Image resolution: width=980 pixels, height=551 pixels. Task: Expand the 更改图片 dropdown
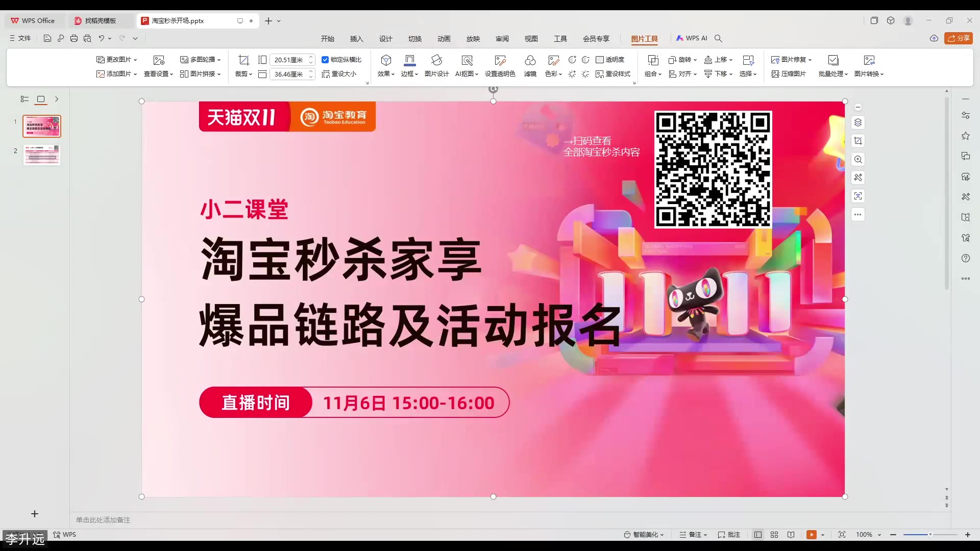pyautogui.click(x=117, y=59)
